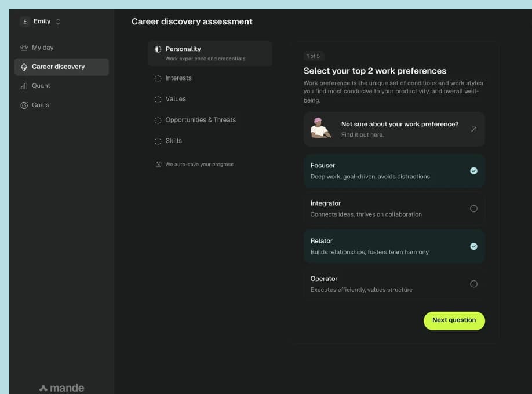Screen dimensions: 532x394
Task: Select the Relator option card
Action: coord(394,246)
